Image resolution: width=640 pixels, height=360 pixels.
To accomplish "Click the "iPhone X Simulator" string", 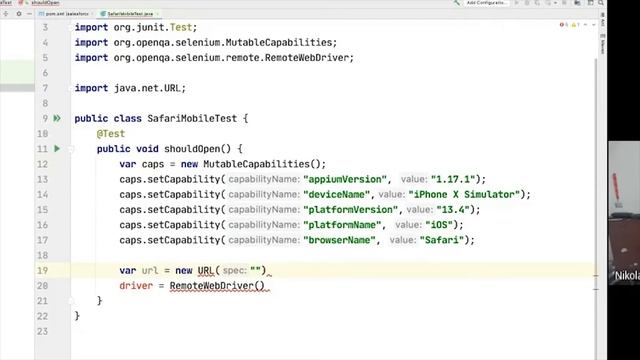I will pos(464,194).
